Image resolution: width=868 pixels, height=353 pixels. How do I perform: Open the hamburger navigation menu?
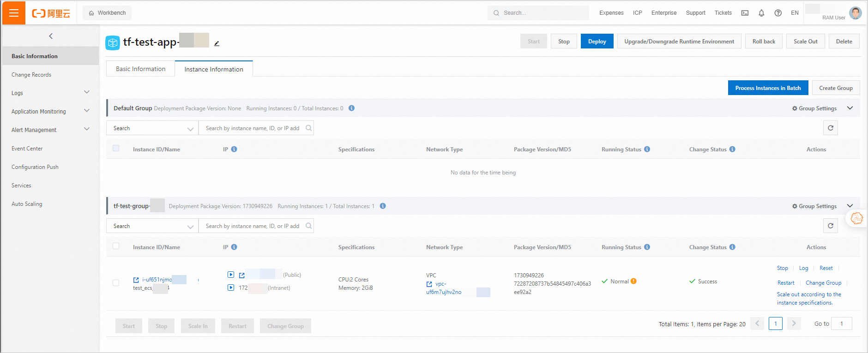14,13
